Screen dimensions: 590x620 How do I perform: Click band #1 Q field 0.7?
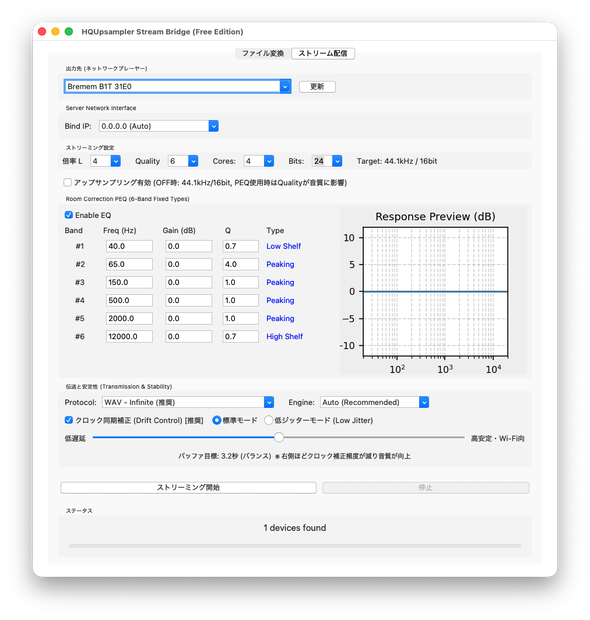[x=240, y=246]
